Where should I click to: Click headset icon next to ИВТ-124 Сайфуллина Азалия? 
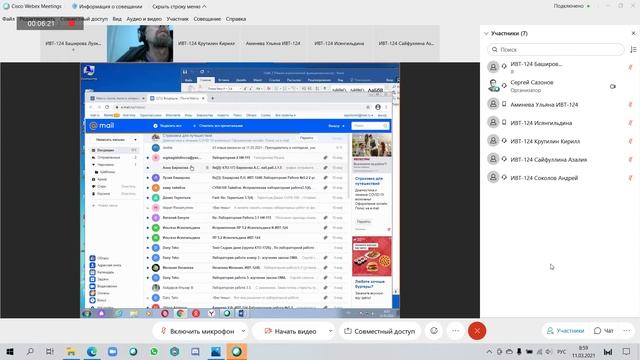tap(504, 159)
